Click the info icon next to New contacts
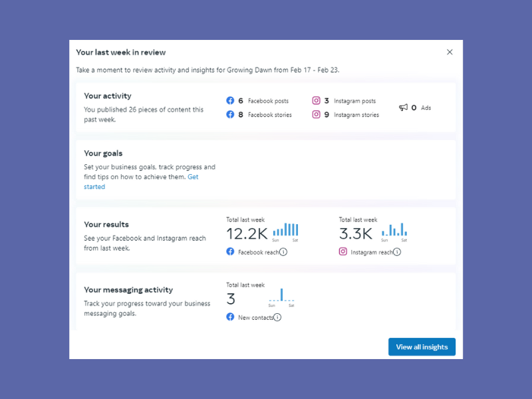 (277, 317)
